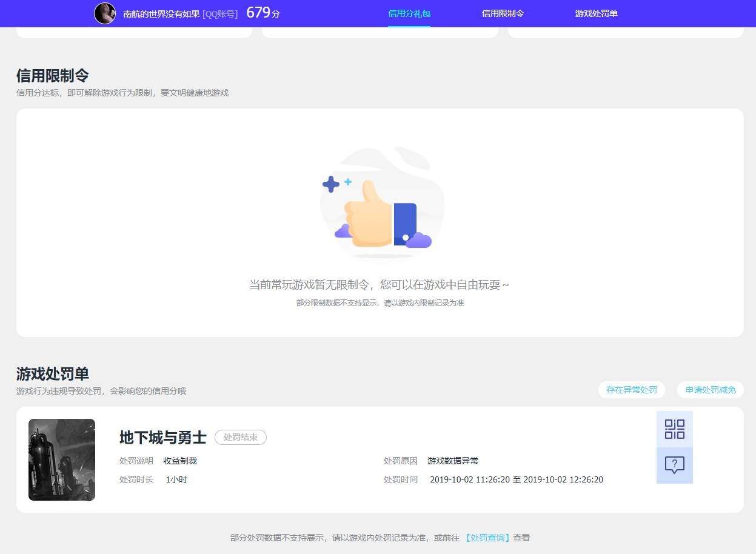Open the 【处罚查询】 link
Image resolution: width=756 pixels, height=554 pixels.
tap(487, 538)
